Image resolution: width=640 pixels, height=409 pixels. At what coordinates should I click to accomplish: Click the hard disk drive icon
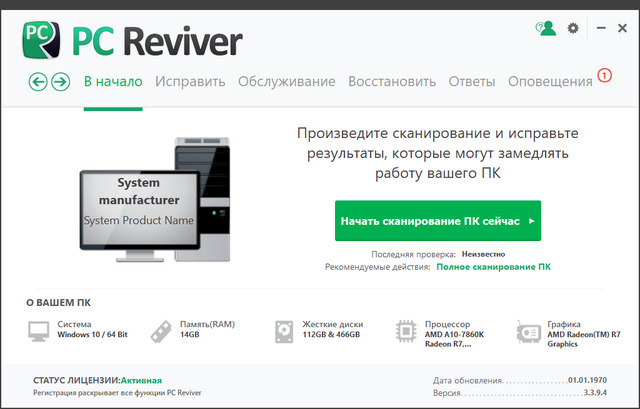[284, 331]
